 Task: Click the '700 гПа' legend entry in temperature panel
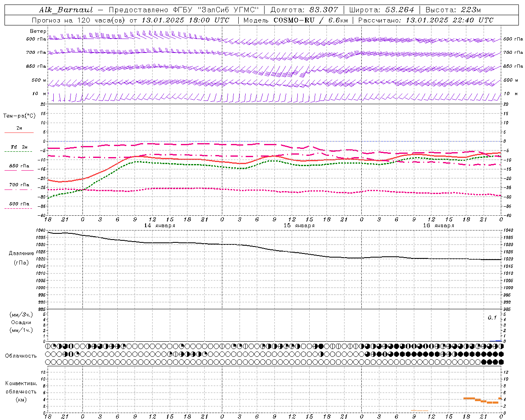click(19, 185)
